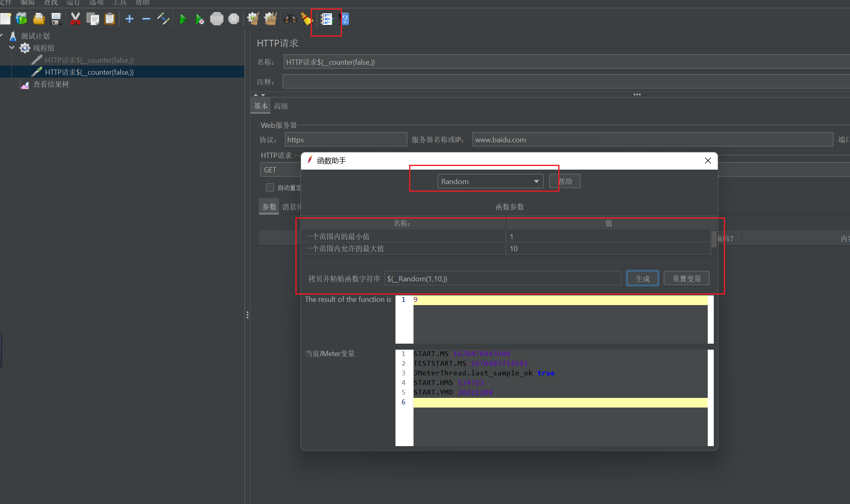Click the broom Reset Search icon
The width and height of the screenshot is (850, 504).
point(307,19)
